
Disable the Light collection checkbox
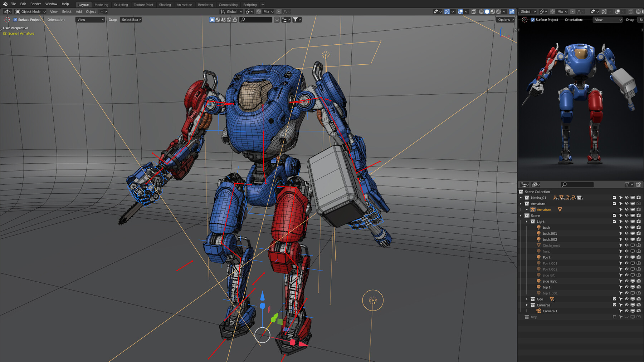[614, 222]
